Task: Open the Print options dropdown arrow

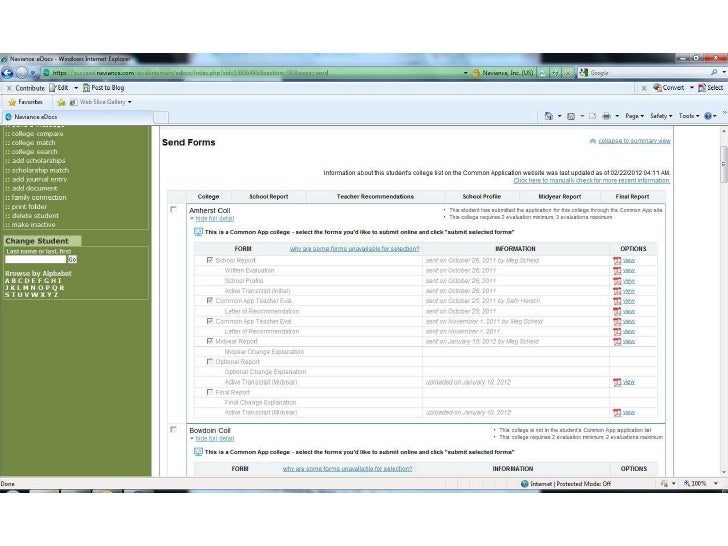Action: (x=617, y=116)
